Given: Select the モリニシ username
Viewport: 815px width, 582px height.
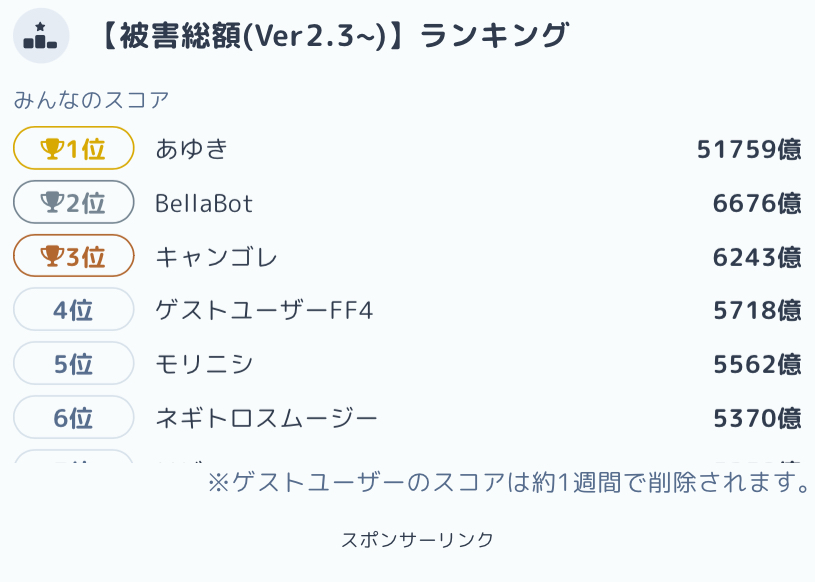Looking at the screenshot, I should (204, 364).
